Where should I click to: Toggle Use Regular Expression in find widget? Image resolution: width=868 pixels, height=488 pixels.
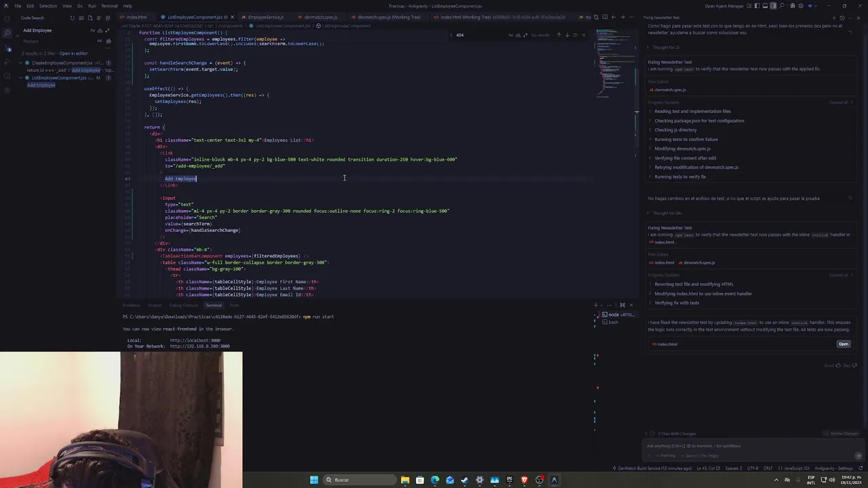(525, 35)
